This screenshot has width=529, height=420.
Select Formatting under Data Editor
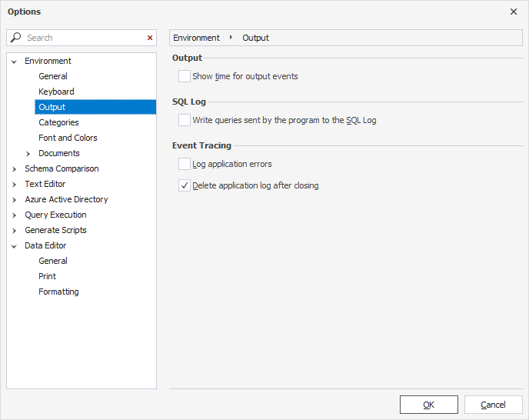(58, 292)
